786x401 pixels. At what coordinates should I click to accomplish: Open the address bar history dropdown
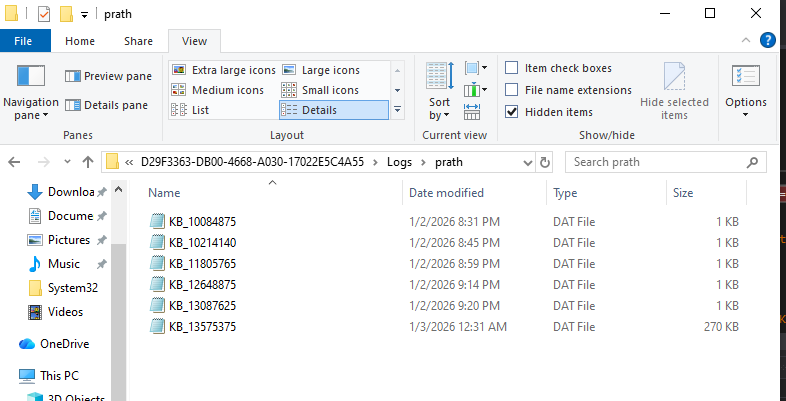tap(528, 162)
